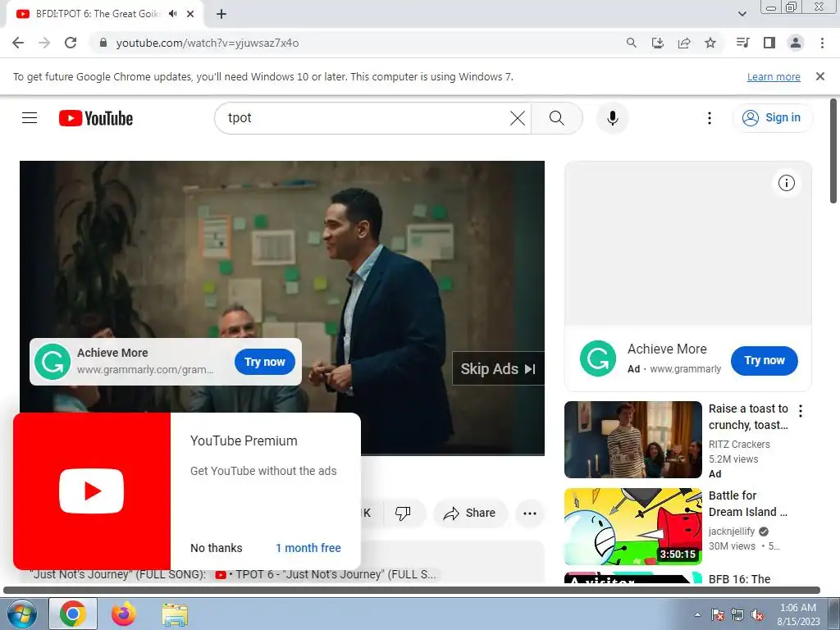
Task: Click Grammarly logo in video overlay
Action: point(52,362)
